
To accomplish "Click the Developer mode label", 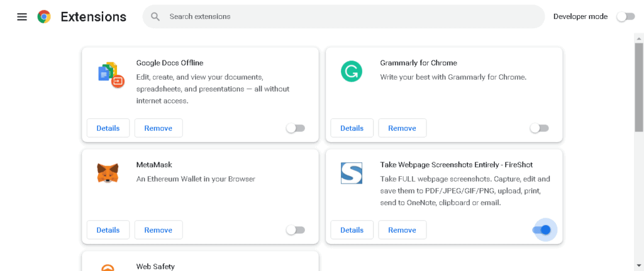I will [580, 16].
